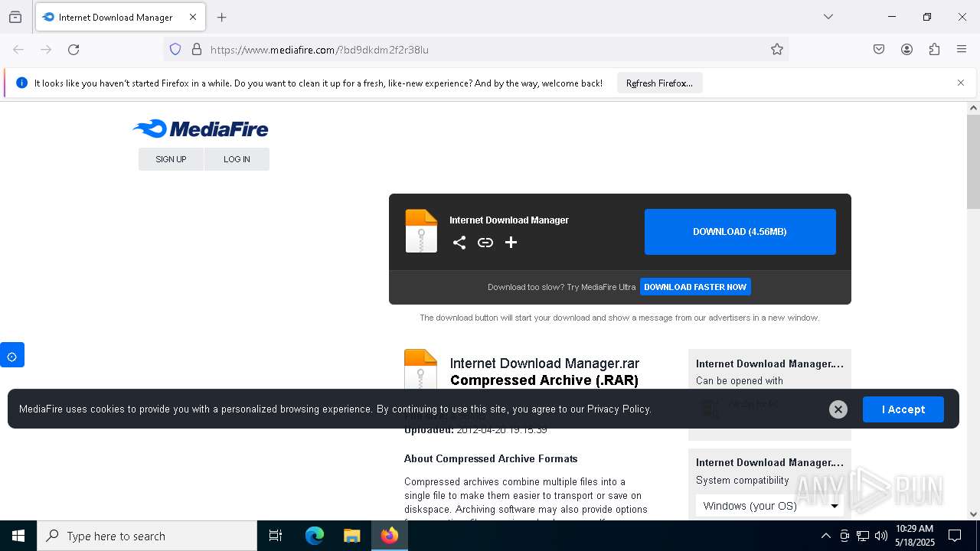Click the taskbar clock showing 10:29 AM
The width and height of the screenshot is (980, 551).
pos(915,536)
